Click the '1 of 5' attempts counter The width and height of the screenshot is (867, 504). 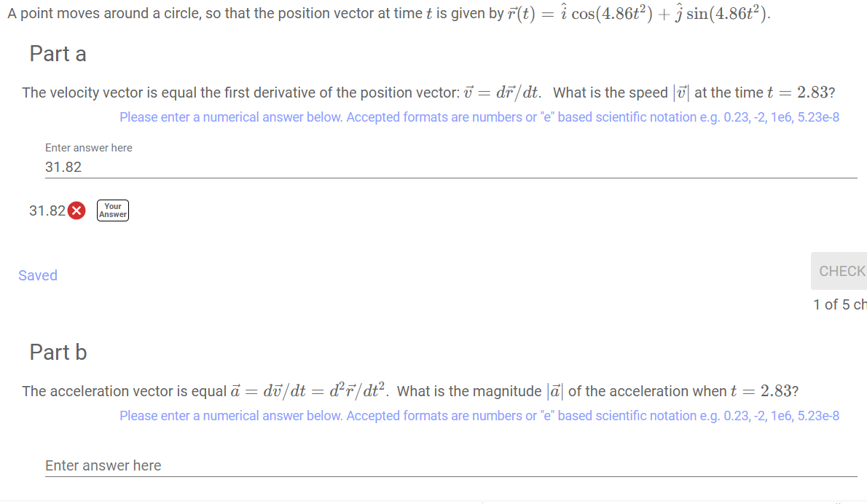coord(839,304)
